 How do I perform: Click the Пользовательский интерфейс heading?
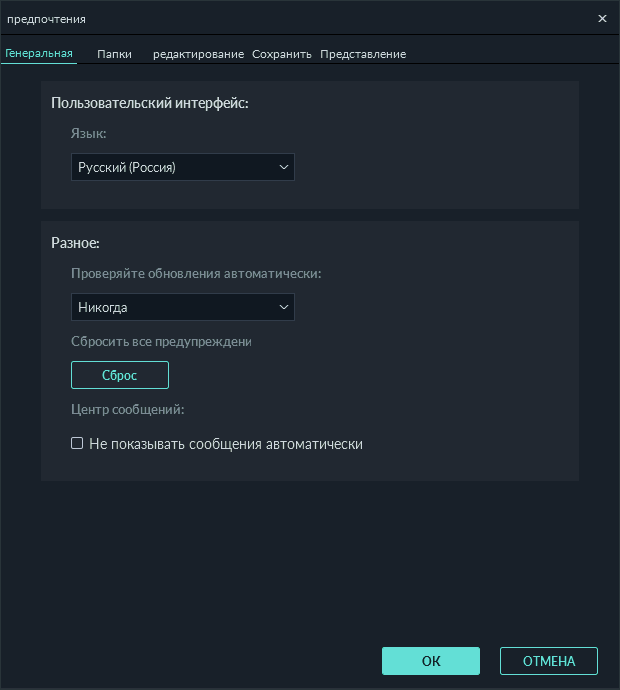(150, 103)
